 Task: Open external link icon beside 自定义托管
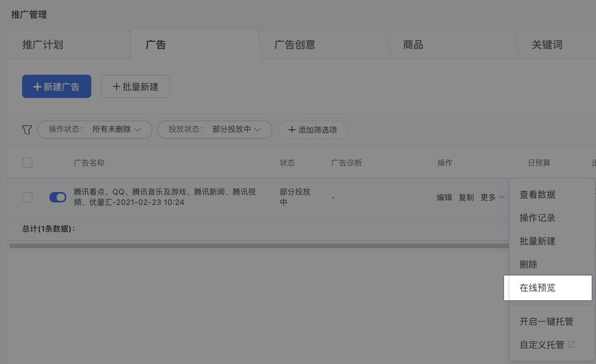(571, 344)
